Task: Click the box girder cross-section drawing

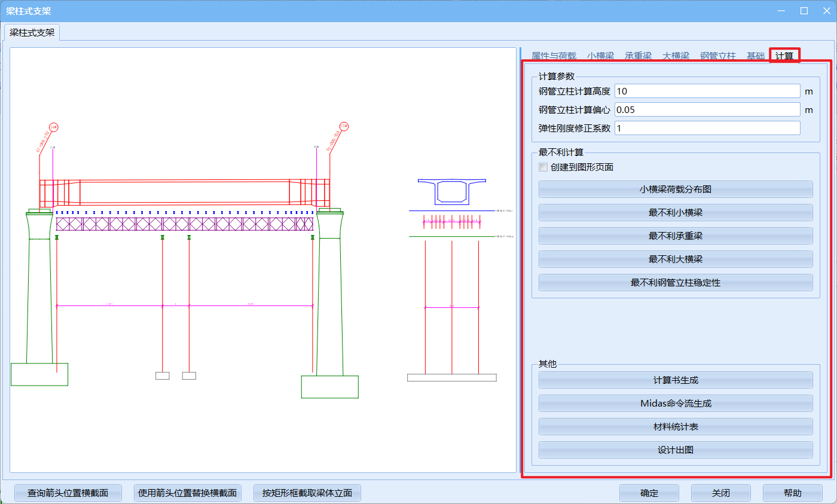Action: [451, 191]
